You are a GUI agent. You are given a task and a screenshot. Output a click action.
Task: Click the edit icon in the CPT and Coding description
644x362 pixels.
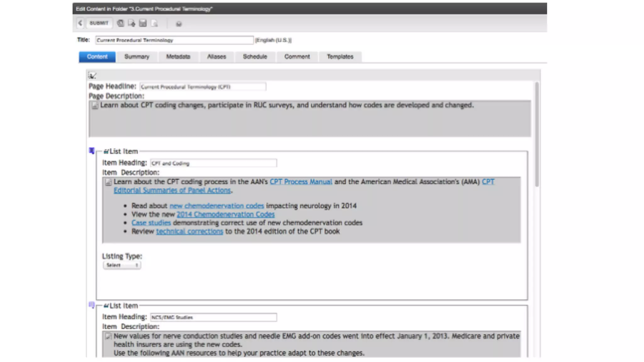108,182
